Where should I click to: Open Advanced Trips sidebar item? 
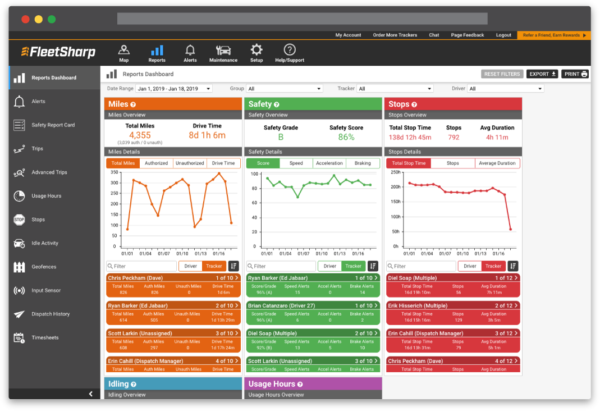tap(54, 172)
